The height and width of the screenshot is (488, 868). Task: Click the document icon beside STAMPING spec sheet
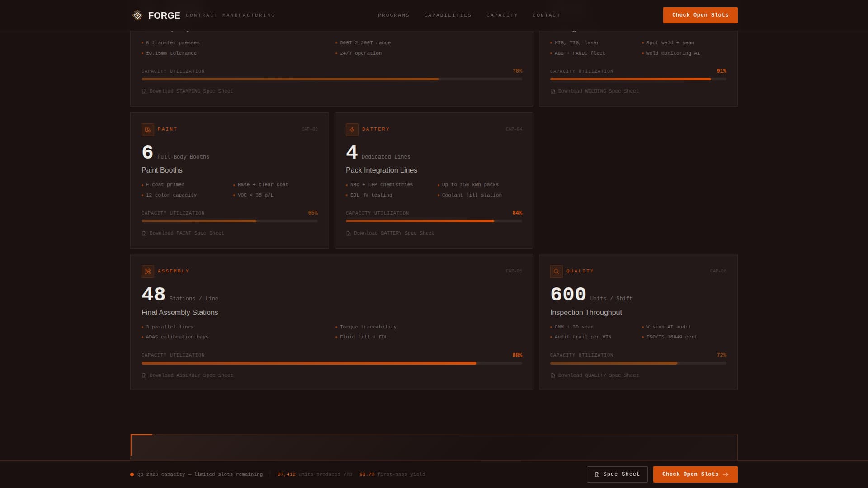[x=144, y=91]
